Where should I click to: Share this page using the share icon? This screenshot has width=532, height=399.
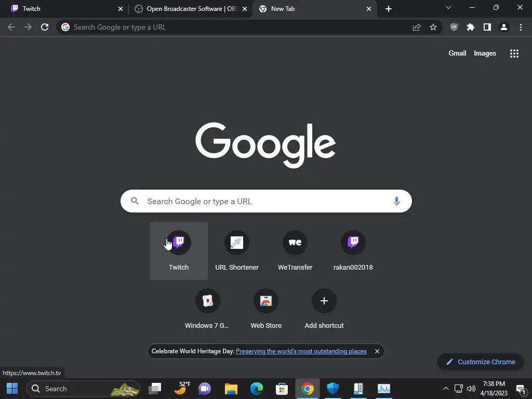click(x=417, y=27)
